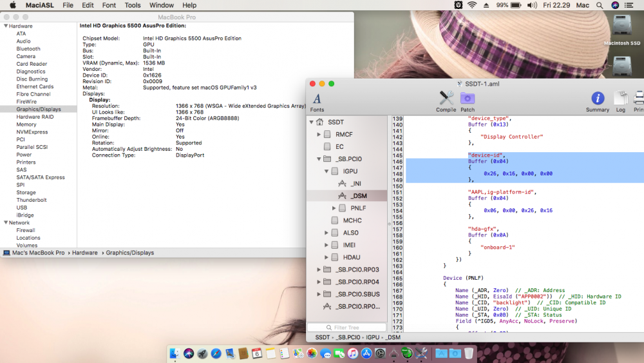The image size is (644, 363).
Task: Collapse the IGPU tree node
Action: [326, 171]
